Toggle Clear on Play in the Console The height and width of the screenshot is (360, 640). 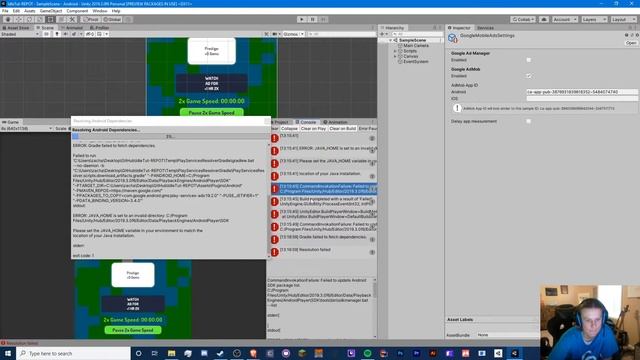(313, 129)
